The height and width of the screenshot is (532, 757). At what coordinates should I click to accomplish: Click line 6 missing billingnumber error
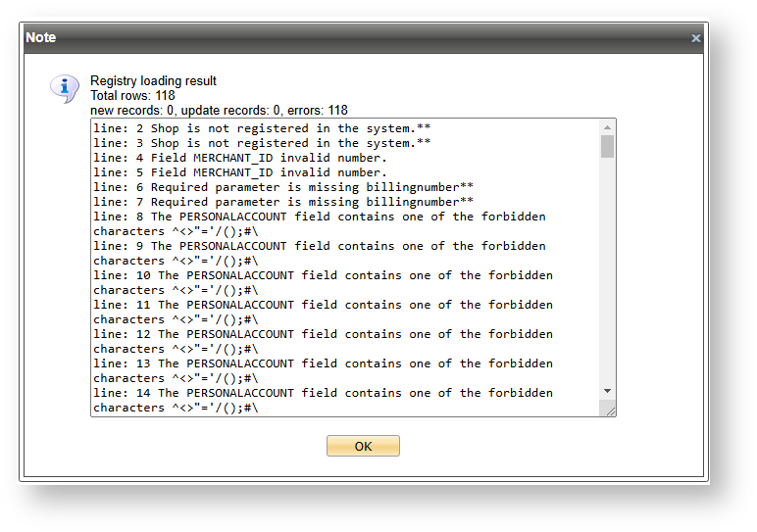tap(283, 187)
